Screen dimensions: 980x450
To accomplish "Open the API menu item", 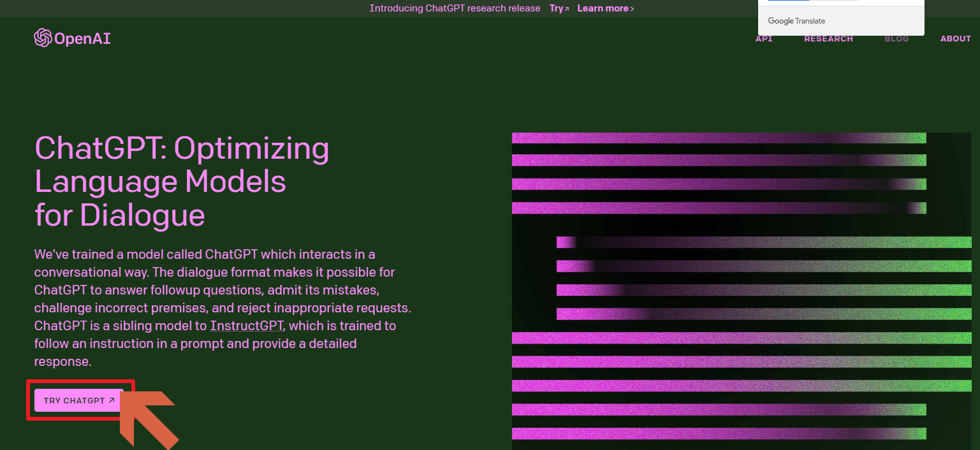I will click(x=764, y=39).
